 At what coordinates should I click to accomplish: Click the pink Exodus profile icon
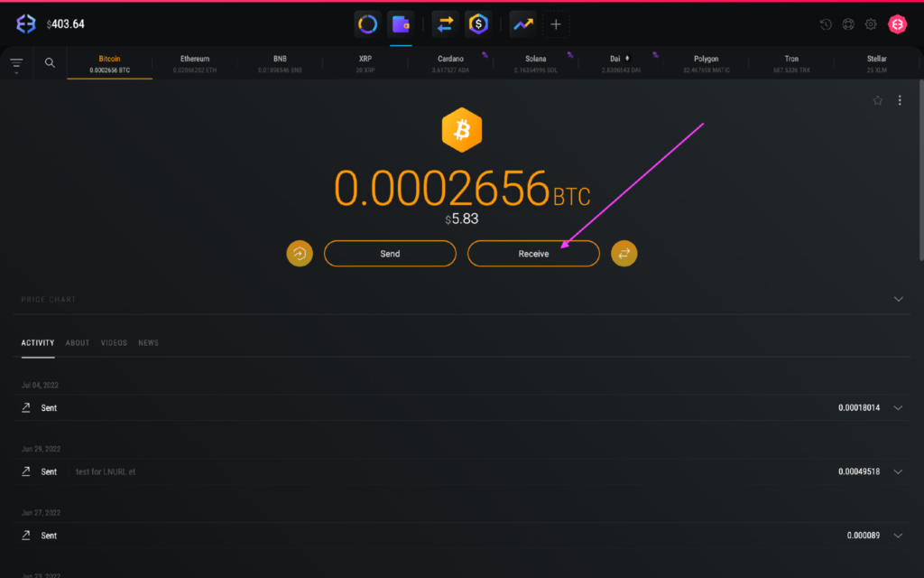pos(898,24)
